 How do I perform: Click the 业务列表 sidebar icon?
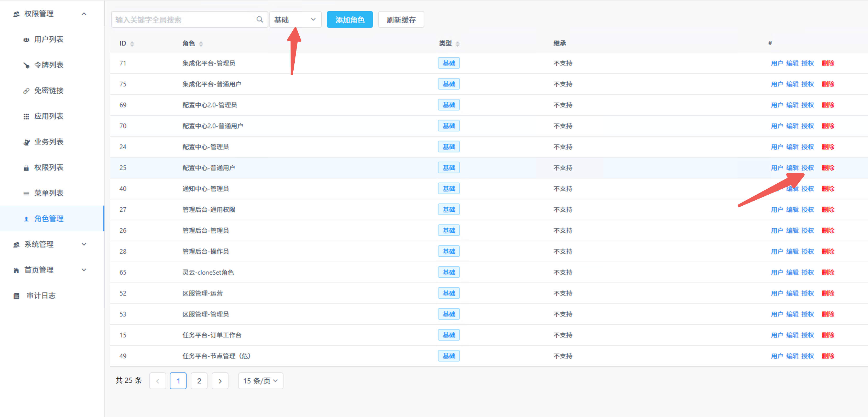point(26,142)
